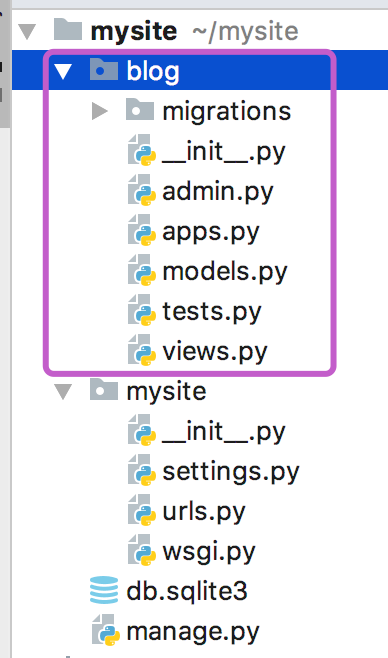Screen dimensions: 388x658
Task: Select the 'migrations' folder name
Action: (x=227, y=112)
